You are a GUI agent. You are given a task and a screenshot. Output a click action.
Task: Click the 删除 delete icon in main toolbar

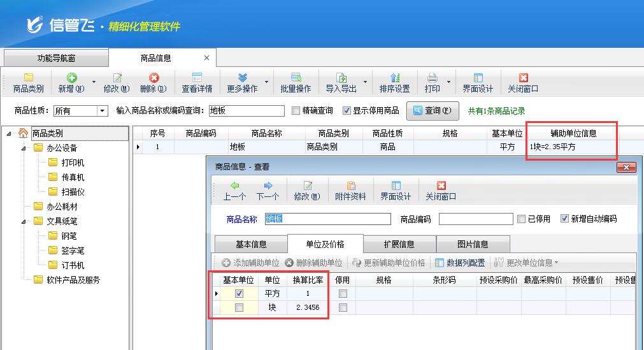153,82
